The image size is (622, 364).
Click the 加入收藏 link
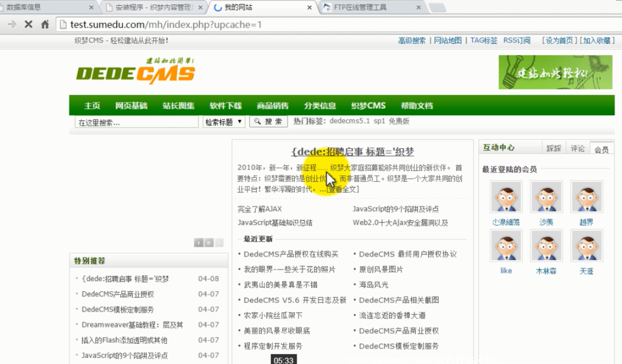coord(597,40)
